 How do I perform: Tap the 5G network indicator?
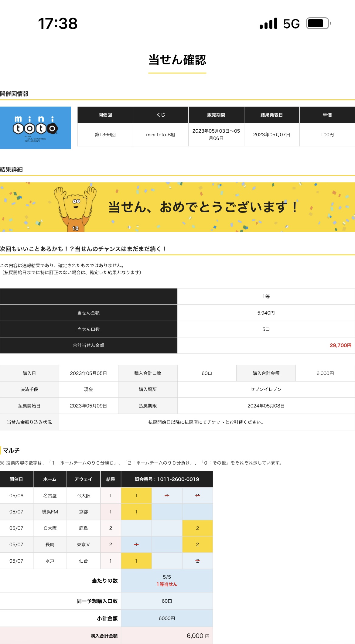pyautogui.click(x=291, y=24)
